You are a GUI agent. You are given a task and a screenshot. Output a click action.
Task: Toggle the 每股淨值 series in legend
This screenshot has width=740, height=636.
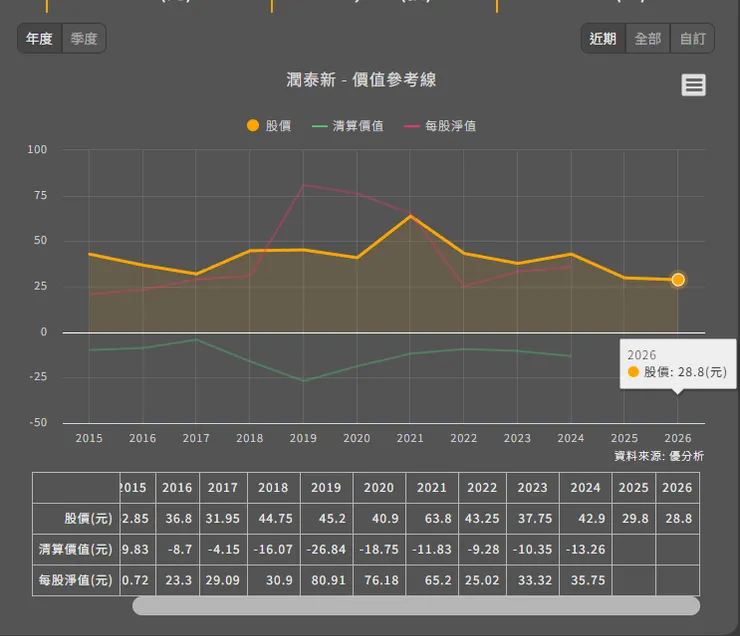(x=440, y=126)
